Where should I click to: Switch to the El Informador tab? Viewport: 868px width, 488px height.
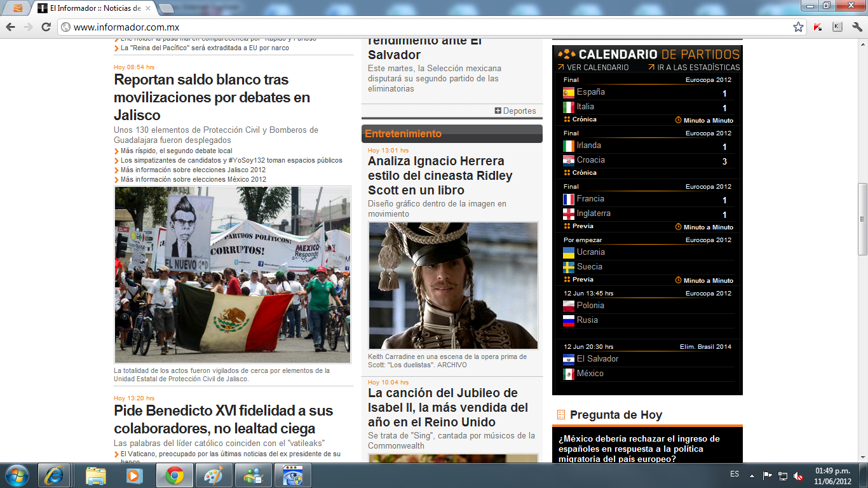pos(95,8)
